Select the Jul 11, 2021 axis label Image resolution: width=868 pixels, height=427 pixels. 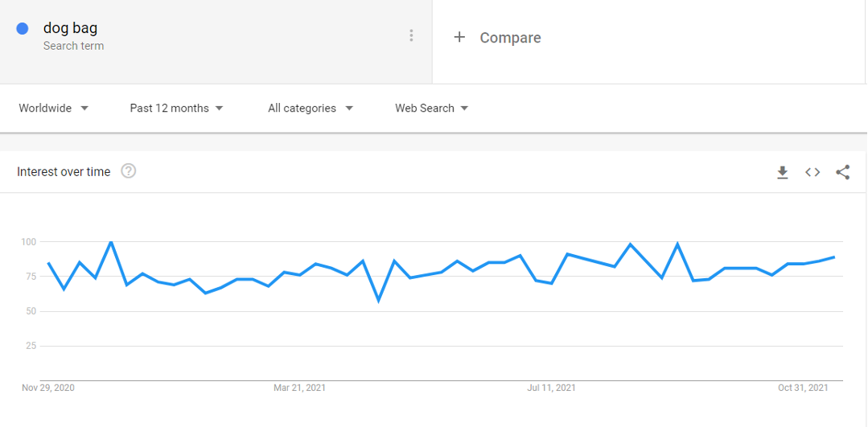551,388
